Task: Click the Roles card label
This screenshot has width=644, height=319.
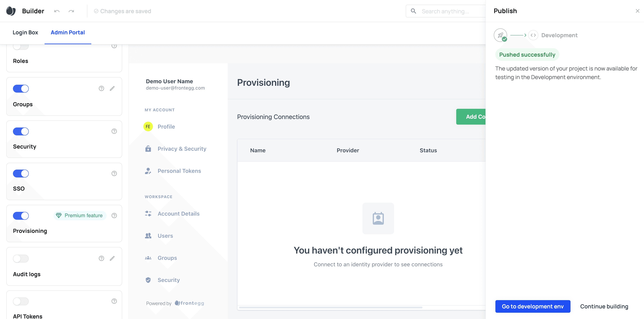Action: (x=20, y=61)
